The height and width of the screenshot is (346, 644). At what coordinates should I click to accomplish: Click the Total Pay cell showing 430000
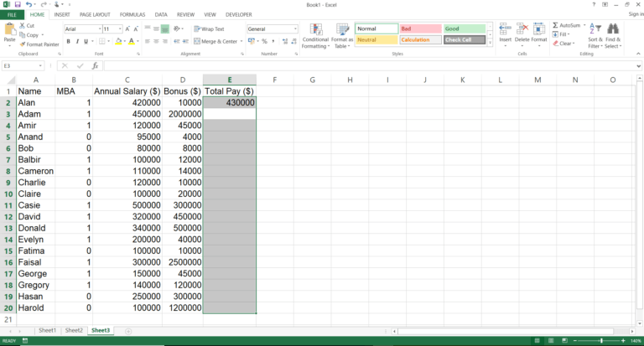pyautogui.click(x=230, y=102)
